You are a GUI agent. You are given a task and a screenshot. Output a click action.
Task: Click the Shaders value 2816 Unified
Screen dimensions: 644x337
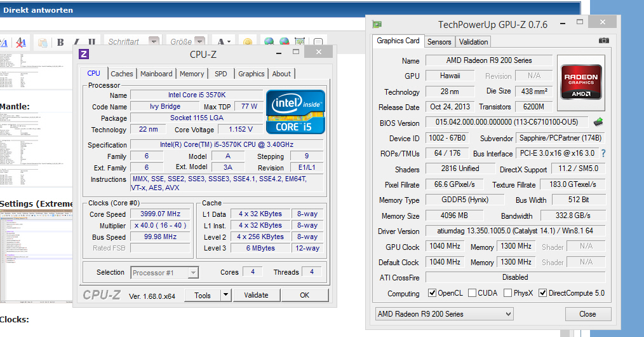[460, 168]
